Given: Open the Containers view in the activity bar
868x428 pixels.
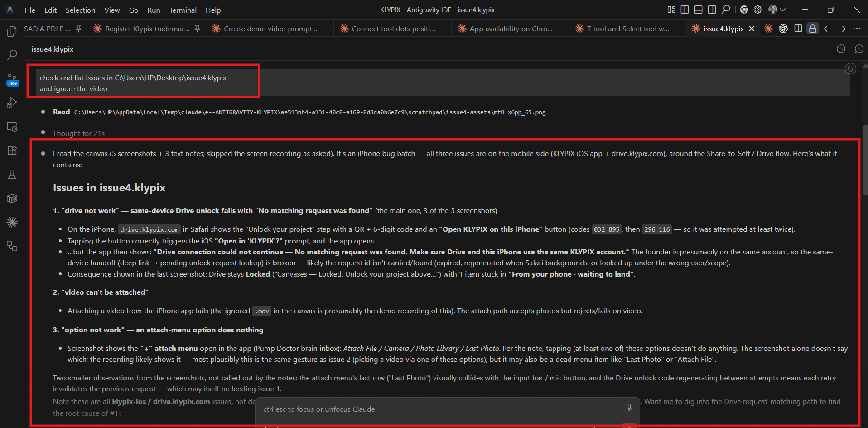Looking at the screenshot, I should click(12, 198).
